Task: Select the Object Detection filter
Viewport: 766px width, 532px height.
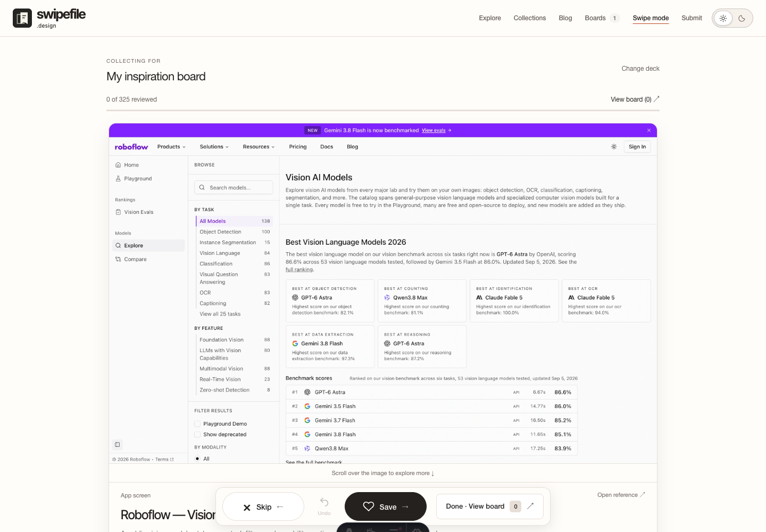Action: [x=234, y=232]
